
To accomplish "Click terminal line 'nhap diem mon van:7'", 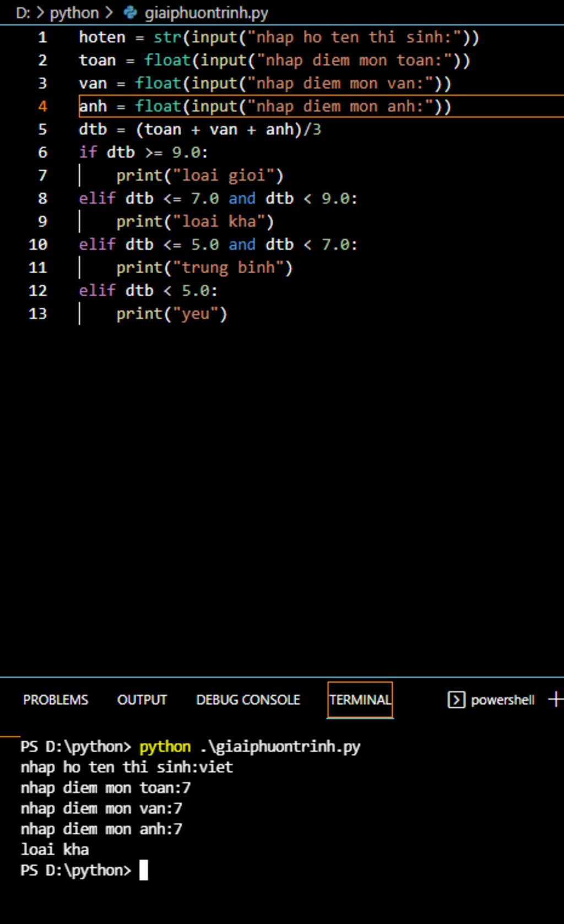I will [101, 808].
